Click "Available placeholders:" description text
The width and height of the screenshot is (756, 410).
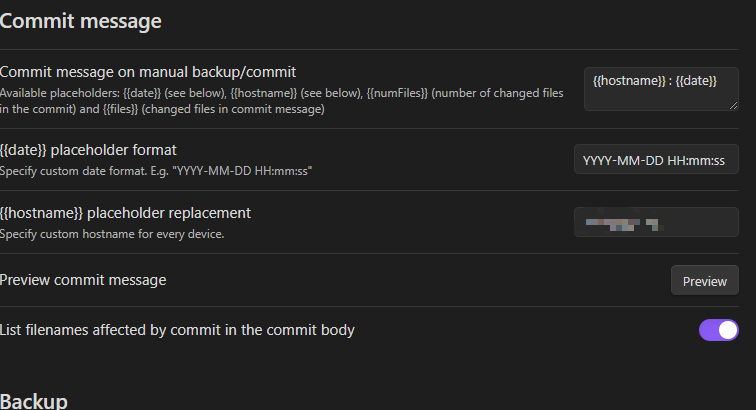[x=60, y=93]
